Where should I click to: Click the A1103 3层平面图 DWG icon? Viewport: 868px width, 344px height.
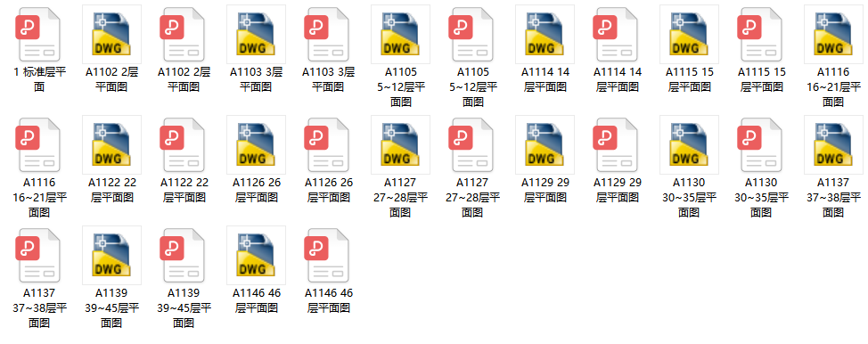[257, 35]
